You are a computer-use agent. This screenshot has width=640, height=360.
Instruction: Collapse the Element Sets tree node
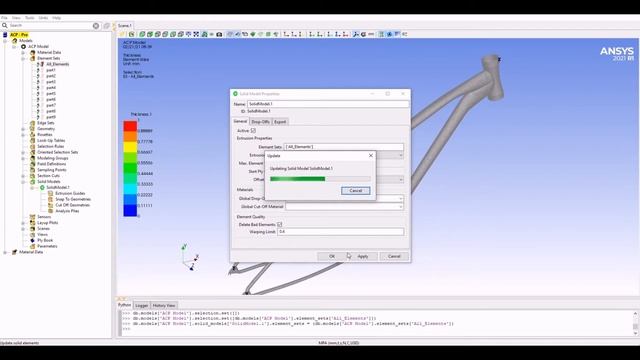23,58
